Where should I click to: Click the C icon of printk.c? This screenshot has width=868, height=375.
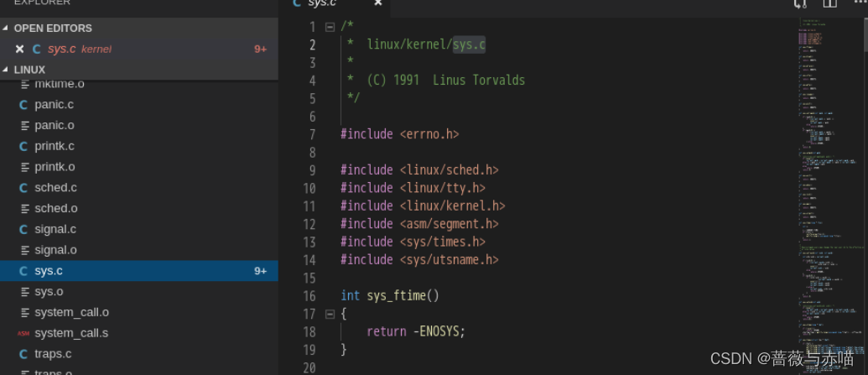[23, 146]
